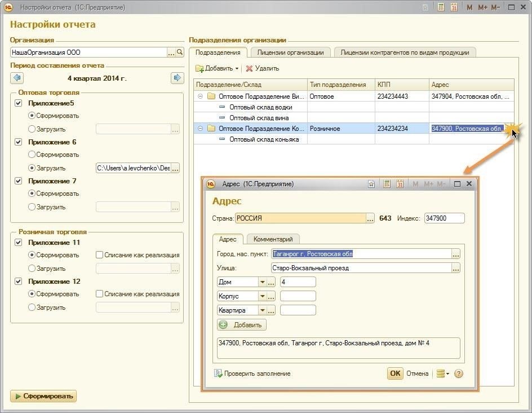Click Сформировать button at bottom left
This screenshot has width=532, height=413.
(x=43, y=396)
